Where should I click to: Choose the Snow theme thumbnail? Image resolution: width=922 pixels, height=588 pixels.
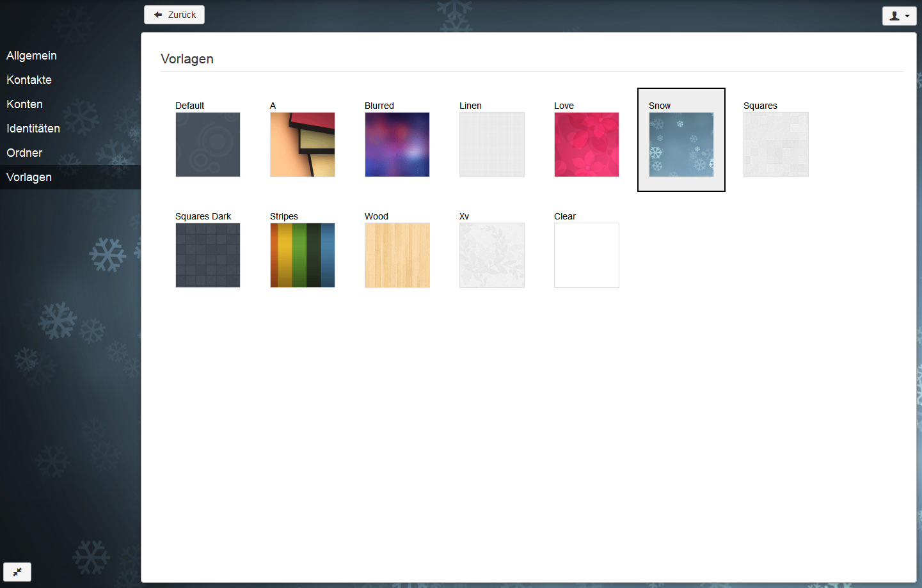click(681, 145)
